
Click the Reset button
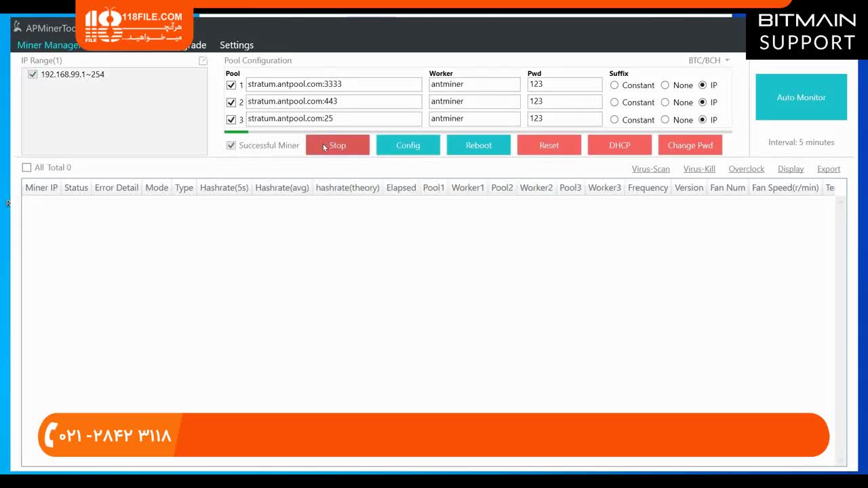pos(549,145)
